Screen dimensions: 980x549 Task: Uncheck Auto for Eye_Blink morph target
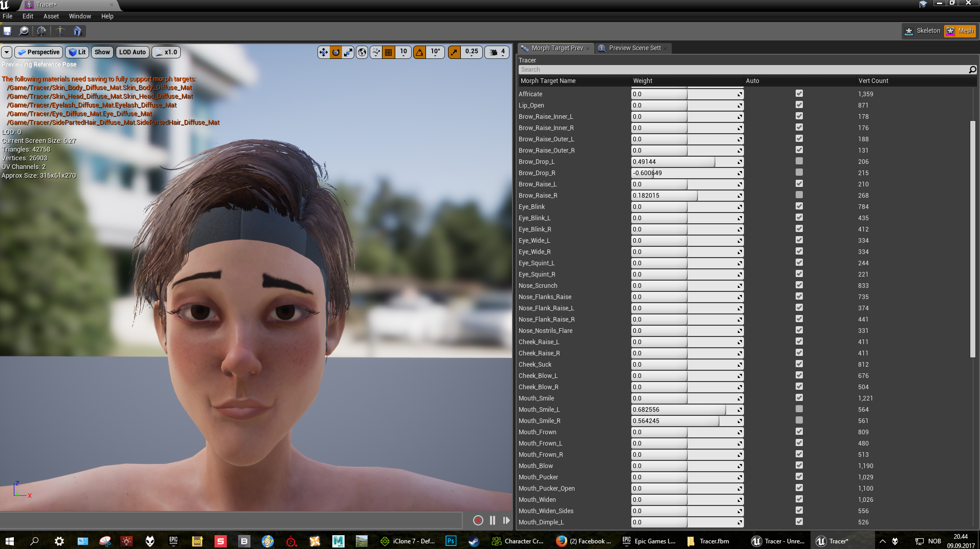pos(799,206)
